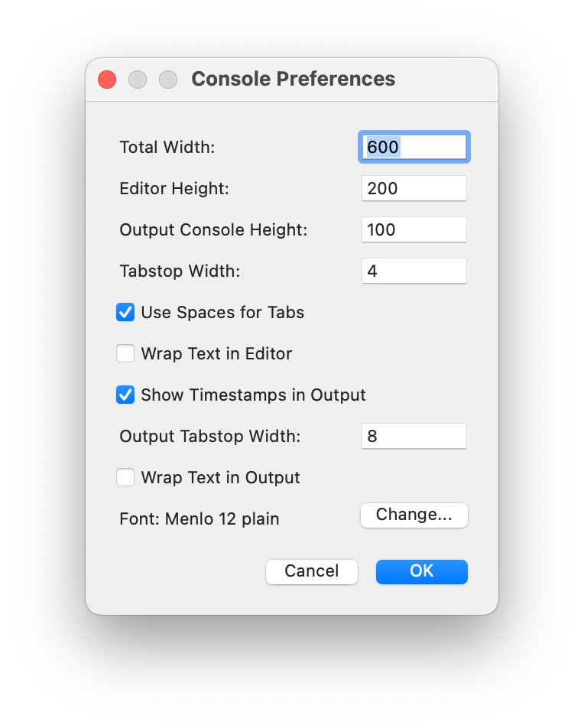
Task: Select the Total Width input field
Action: (x=414, y=147)
